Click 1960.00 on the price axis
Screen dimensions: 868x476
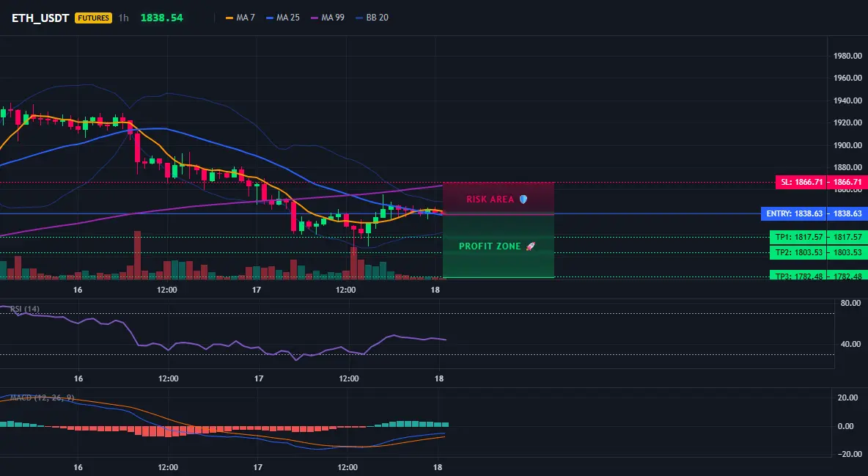[847, 78]
